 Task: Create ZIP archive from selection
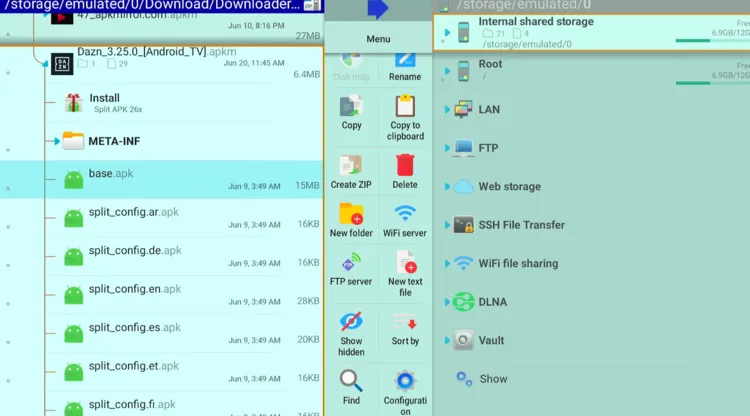(351, 172)
